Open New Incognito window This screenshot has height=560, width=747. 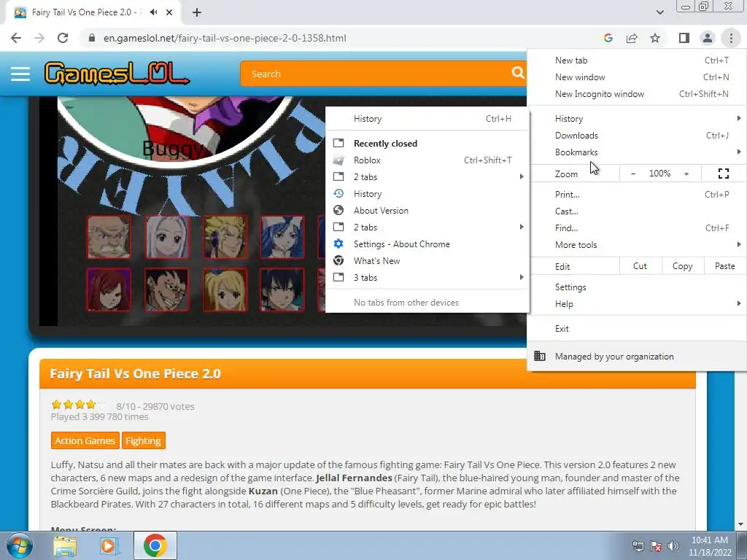(x=637, y=94)
